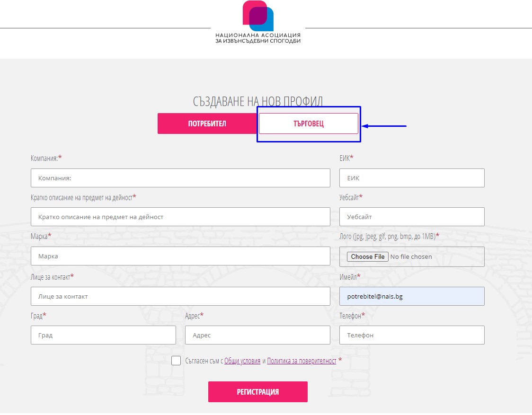Switch to the ПОТРЕБИТЕЛ tab

pyautogui.click(x=207, y=124)
